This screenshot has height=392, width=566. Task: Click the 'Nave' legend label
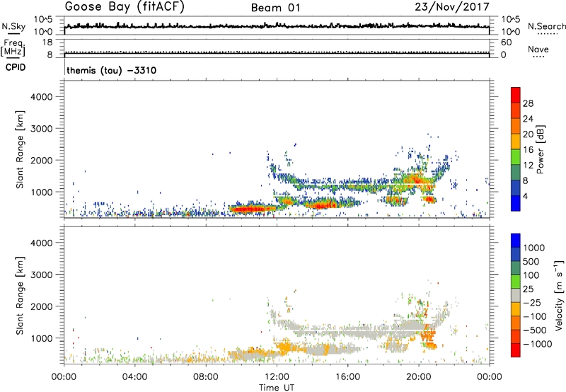(x=538, y=50)
